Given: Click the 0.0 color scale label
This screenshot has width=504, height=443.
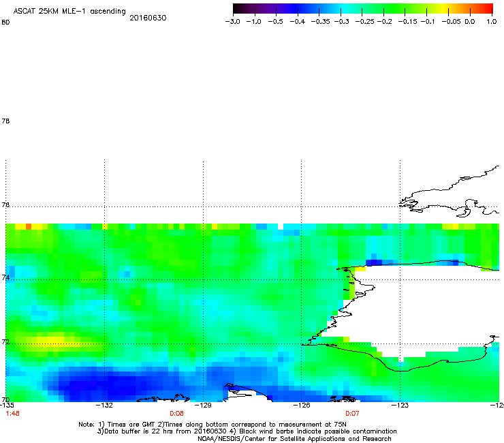Looking at the screenshot, I should [x=470, y=22].
